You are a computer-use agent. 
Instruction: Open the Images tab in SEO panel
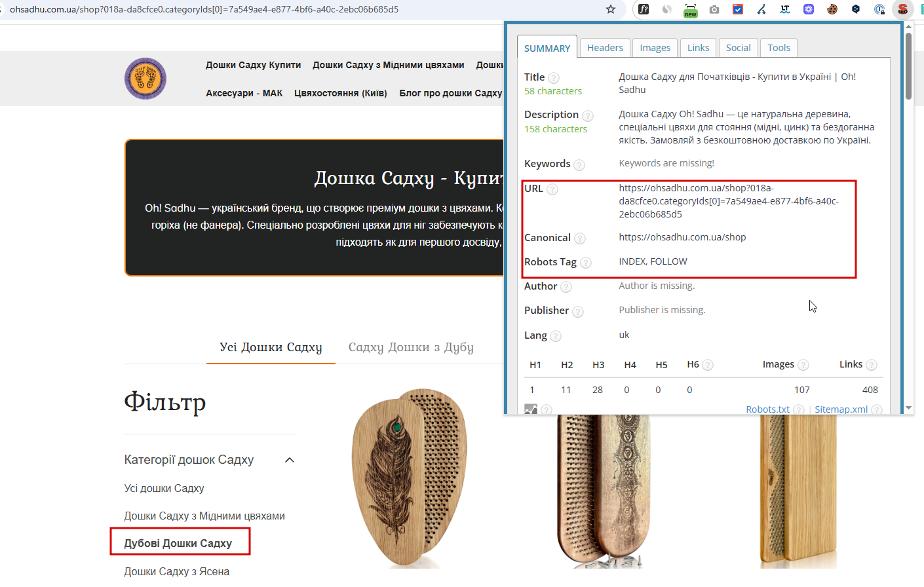click(x=655, y=48)
